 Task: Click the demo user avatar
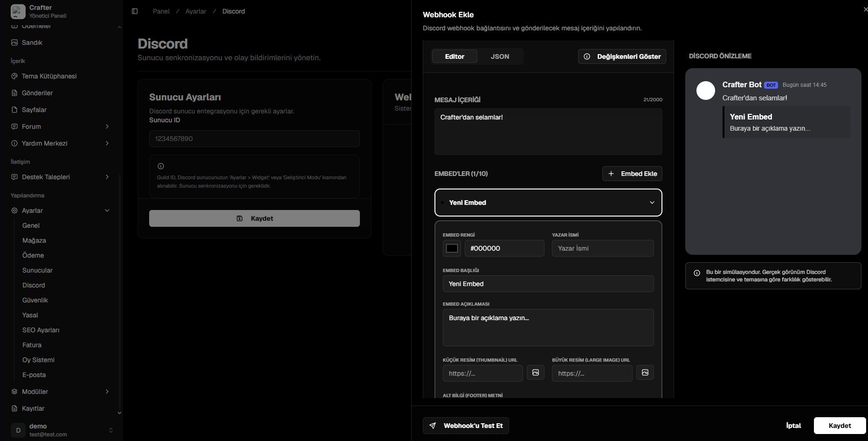[x=18, y=430]
